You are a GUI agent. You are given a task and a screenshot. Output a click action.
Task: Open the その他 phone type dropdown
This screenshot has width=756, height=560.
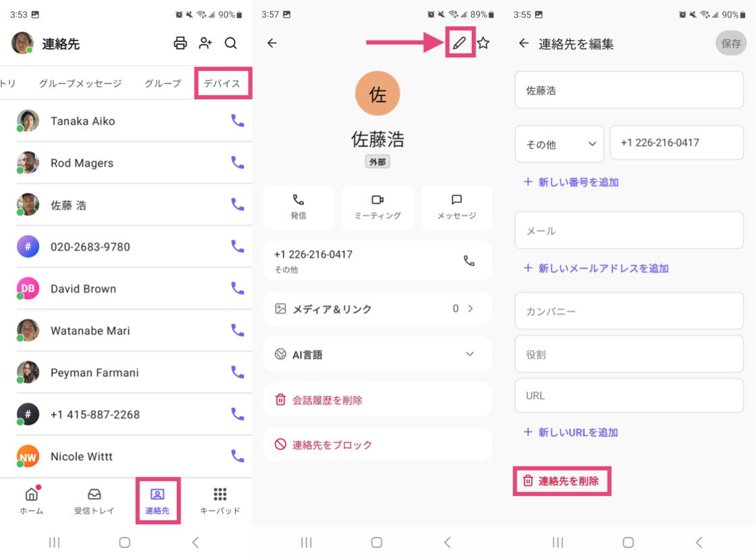click(559, 143)
